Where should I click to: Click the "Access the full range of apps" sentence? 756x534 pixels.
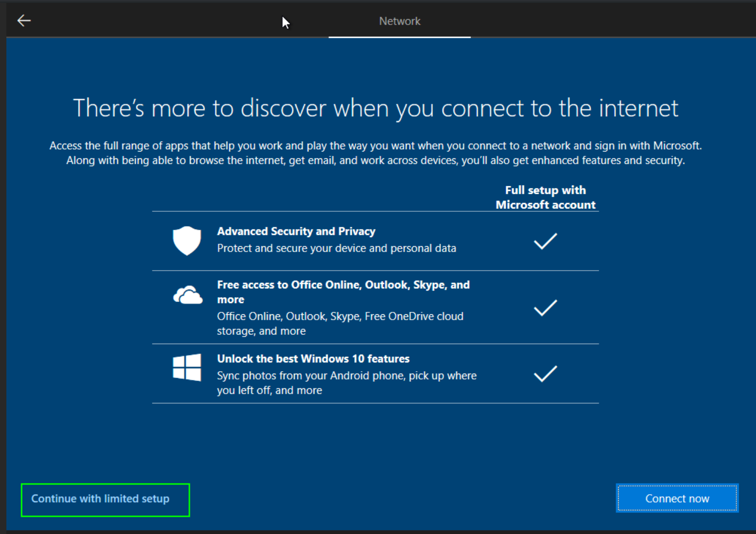click(375, 146)
